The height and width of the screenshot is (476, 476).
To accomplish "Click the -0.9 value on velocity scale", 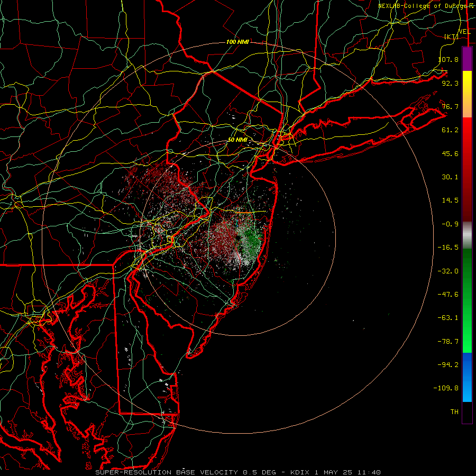I will 450,224.
